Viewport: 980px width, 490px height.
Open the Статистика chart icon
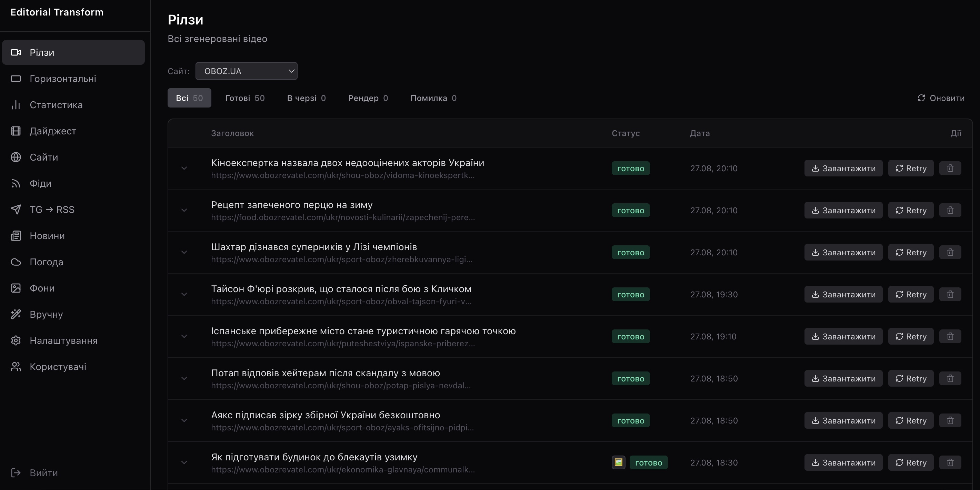point(16,105)
